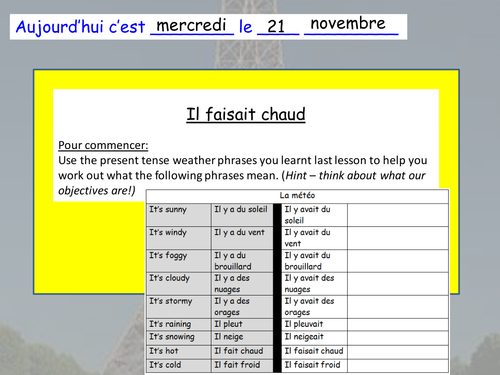Click the 'Il pleut' cell
This screenshot has height=375, width=500.
point(242,324)
